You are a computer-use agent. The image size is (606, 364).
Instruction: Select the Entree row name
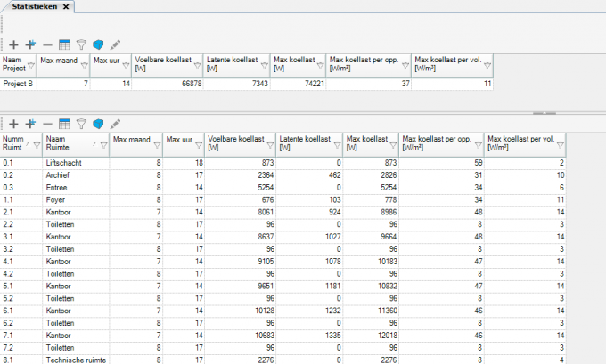[56, 188]
